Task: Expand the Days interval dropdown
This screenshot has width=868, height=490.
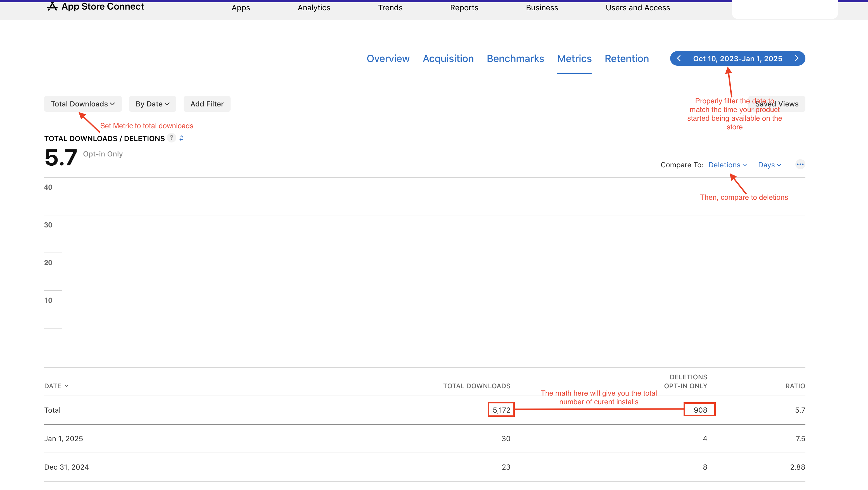Action: tap(769, 165)
